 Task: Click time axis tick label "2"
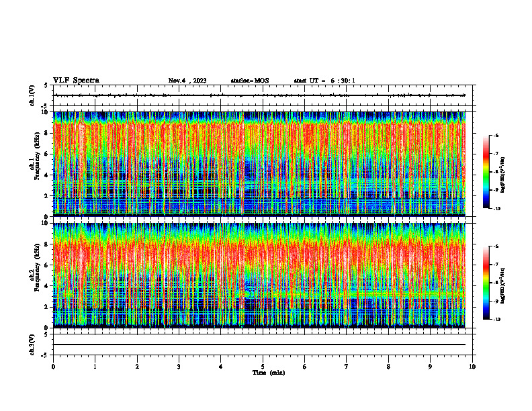[137, 367]
